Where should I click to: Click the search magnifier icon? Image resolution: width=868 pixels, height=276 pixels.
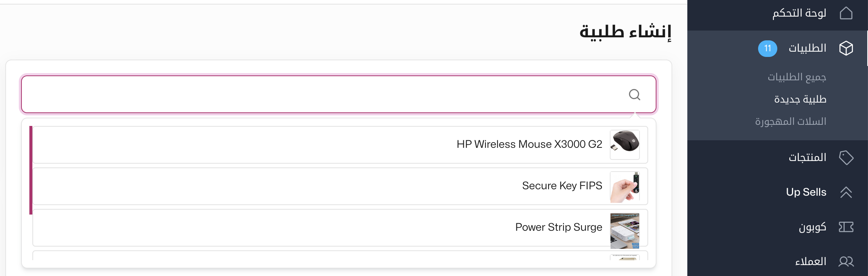[635, 95]
